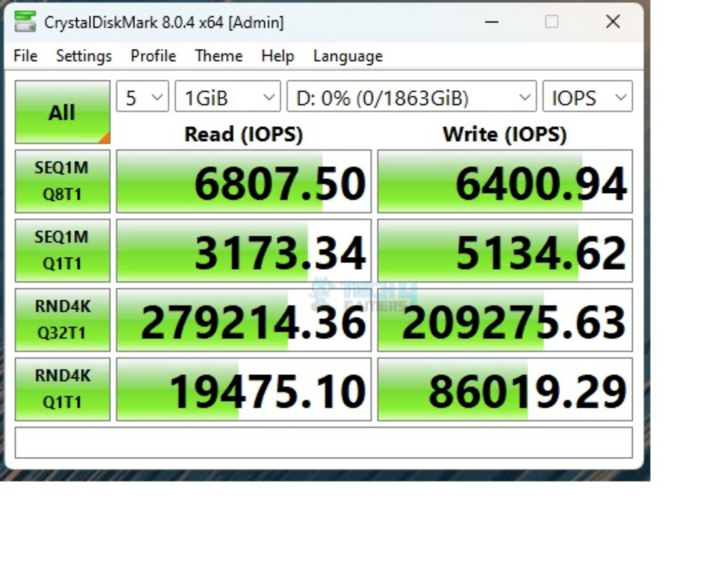Run the RND4K Q1T1 test

click(62, 389)
